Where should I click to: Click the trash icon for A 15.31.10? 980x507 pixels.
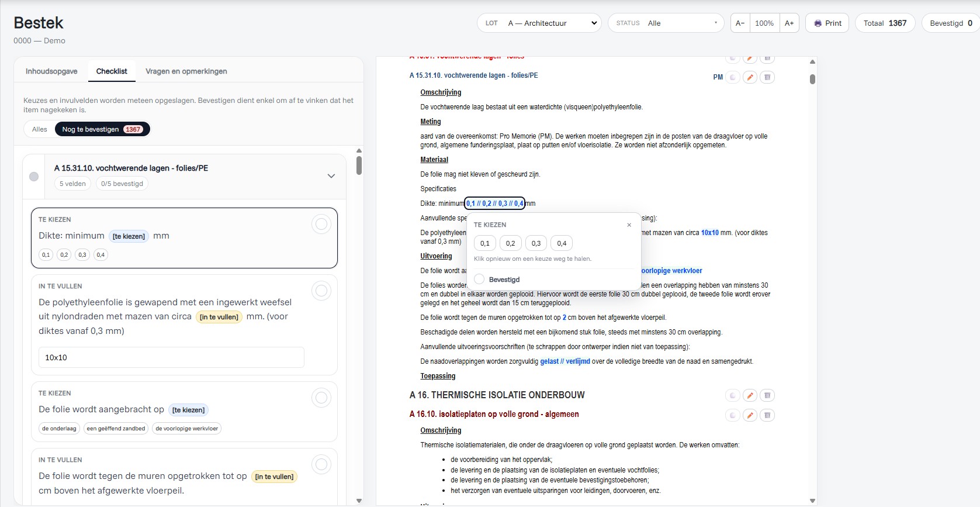tap(767, 77)
